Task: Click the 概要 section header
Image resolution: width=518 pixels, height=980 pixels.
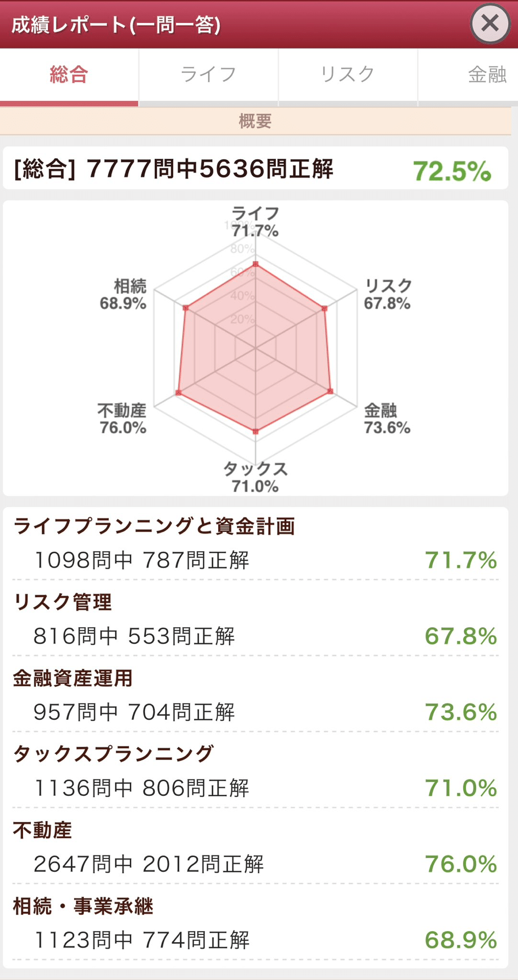Action: (x=255, y=121)
